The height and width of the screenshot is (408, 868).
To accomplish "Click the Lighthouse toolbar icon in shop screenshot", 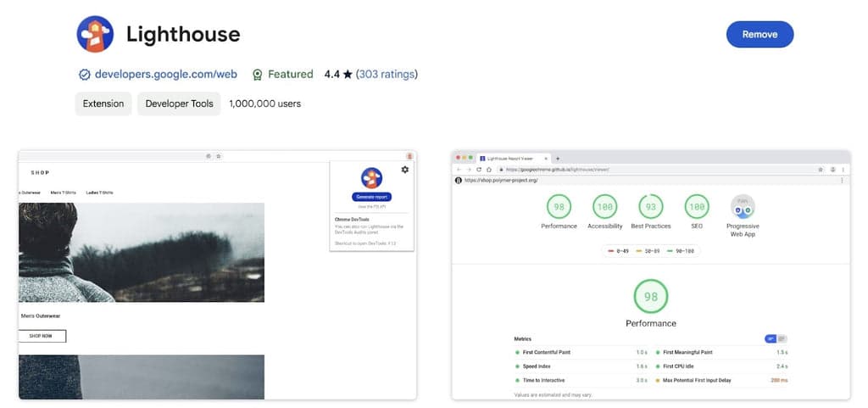I will 409,156.
